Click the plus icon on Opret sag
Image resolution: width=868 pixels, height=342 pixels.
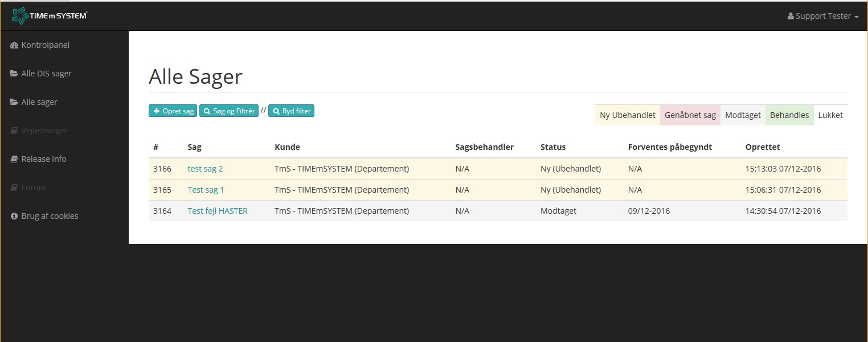click(157, 111)
